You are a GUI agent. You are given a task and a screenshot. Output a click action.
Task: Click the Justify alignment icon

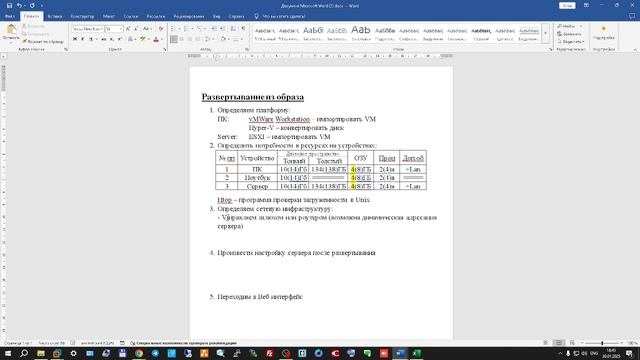pos(198,39)
